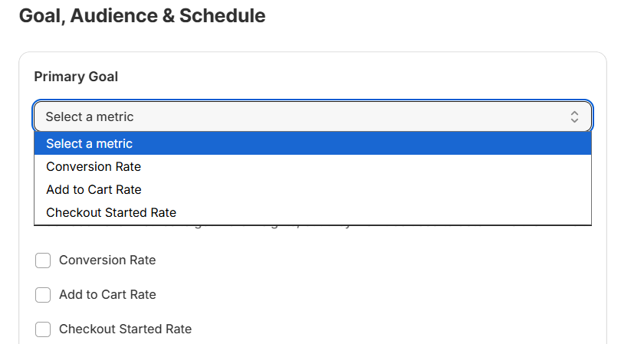The width and height of the screenshot is (644, 344).
Task: Click the Primary Goal field label
Action: [x=76, y=77]
